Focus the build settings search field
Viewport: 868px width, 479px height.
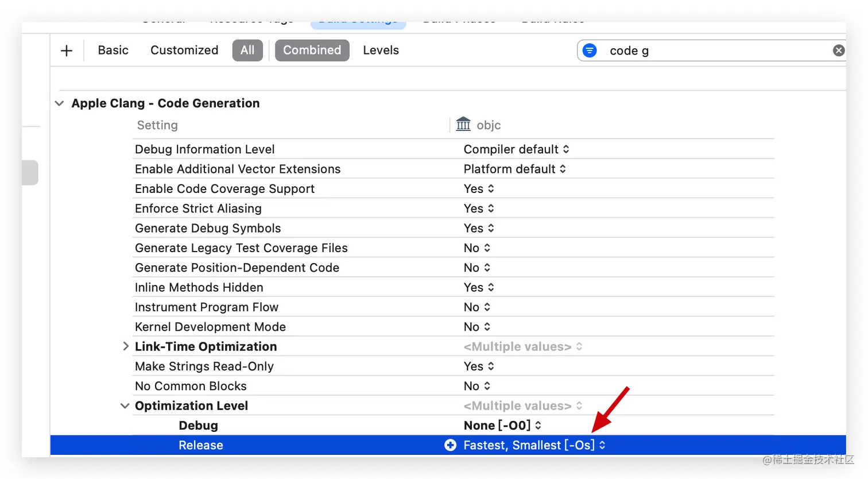(x=712, y=51)
